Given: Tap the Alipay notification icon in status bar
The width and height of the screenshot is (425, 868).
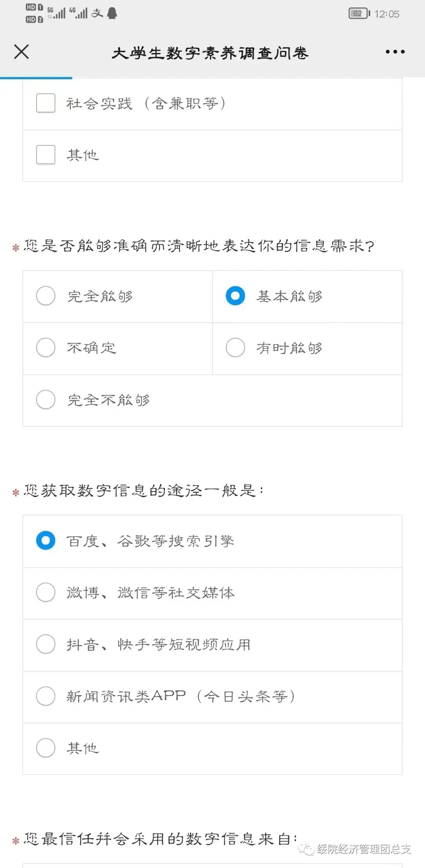Looking at the screenshot, I should (x=97, y=13).
